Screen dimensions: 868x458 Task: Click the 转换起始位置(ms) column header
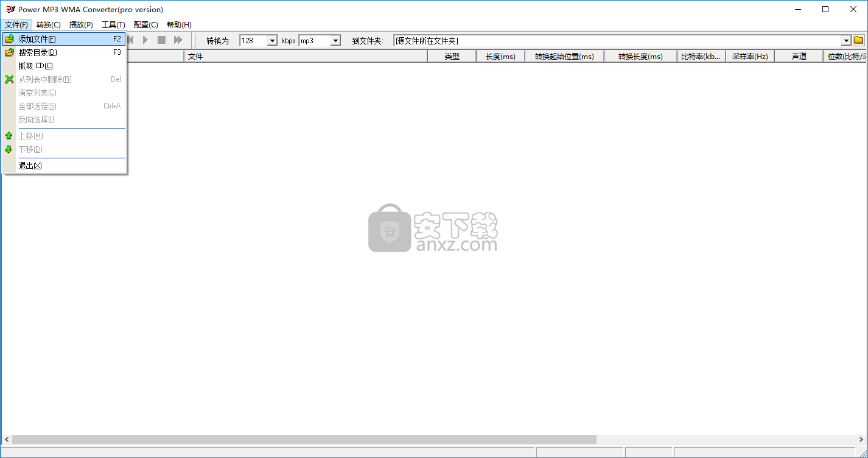pyautogui.click(x=564, y=56)
